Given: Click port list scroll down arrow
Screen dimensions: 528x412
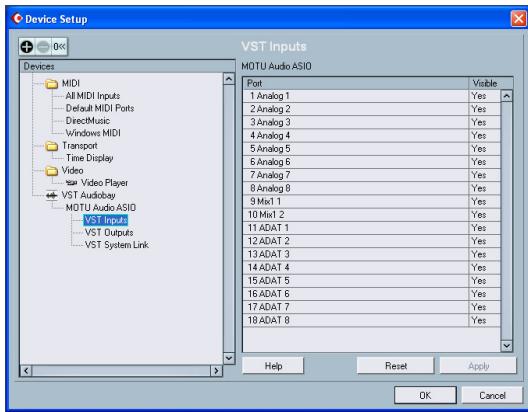Looking at the screenshot, I should [x=506, y=346].
